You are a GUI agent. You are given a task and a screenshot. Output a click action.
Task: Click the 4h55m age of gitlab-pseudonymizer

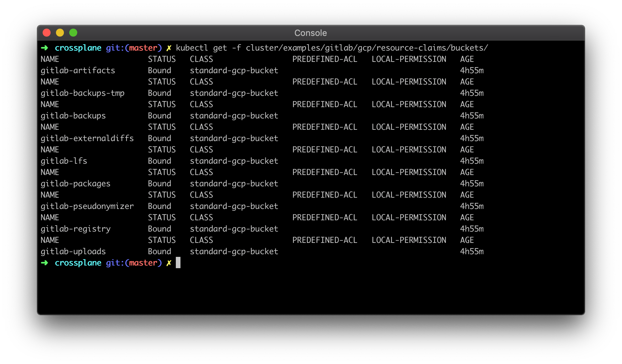pos(472,206)
